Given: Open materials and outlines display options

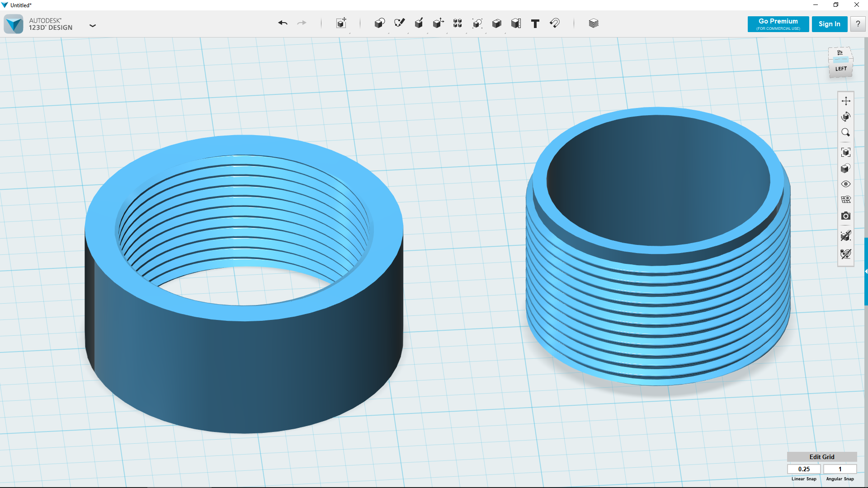Looking at the screenshot, I should [846, 168].
